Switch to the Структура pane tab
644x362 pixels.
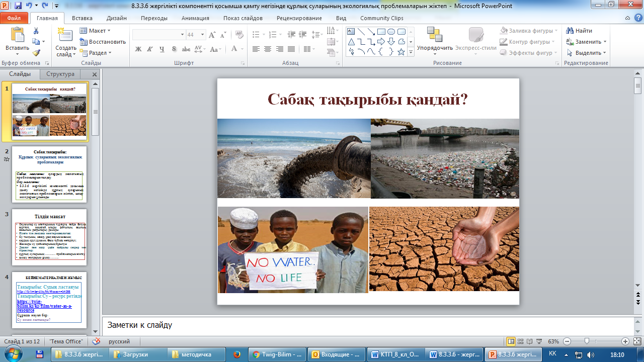tap(60, 74)
